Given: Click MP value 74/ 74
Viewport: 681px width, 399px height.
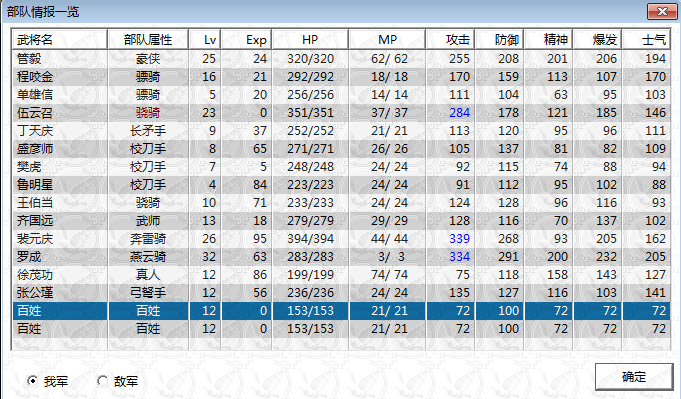Looking at the screenshot, I should [x=390, y=275].
